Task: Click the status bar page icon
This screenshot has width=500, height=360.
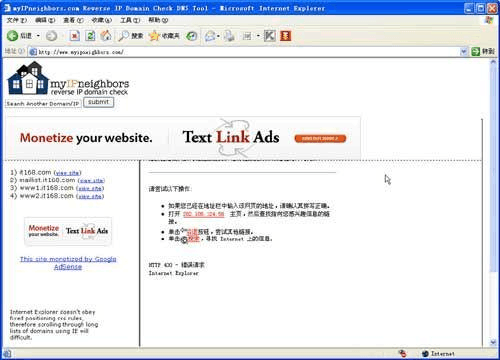Action: (7, 353)
